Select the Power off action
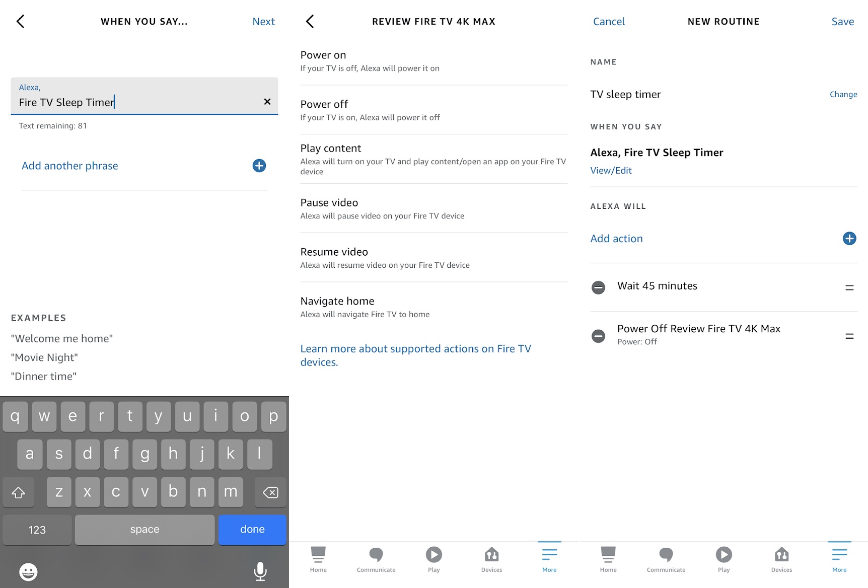 point(434,110)
